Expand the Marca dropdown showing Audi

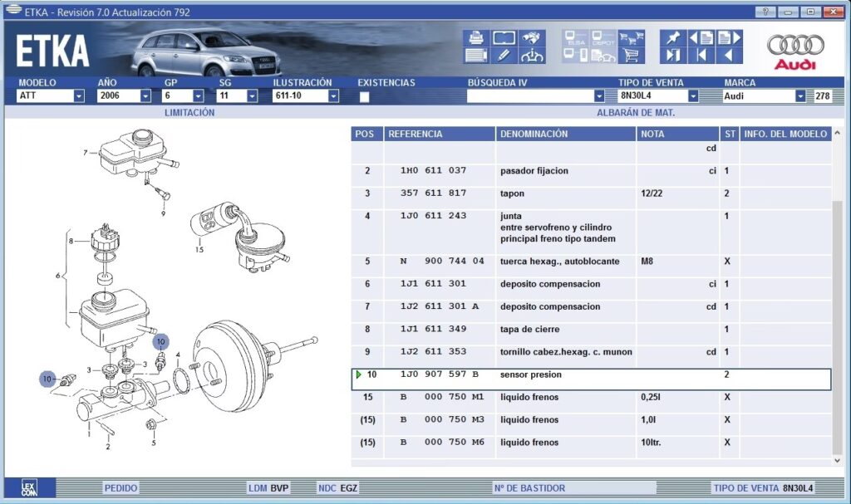click(800, 96)
